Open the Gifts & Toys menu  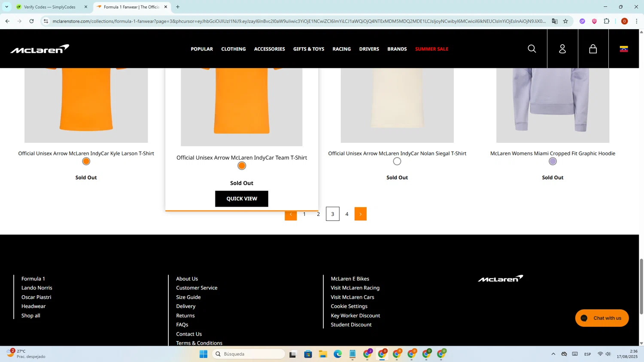click(309, 49)
